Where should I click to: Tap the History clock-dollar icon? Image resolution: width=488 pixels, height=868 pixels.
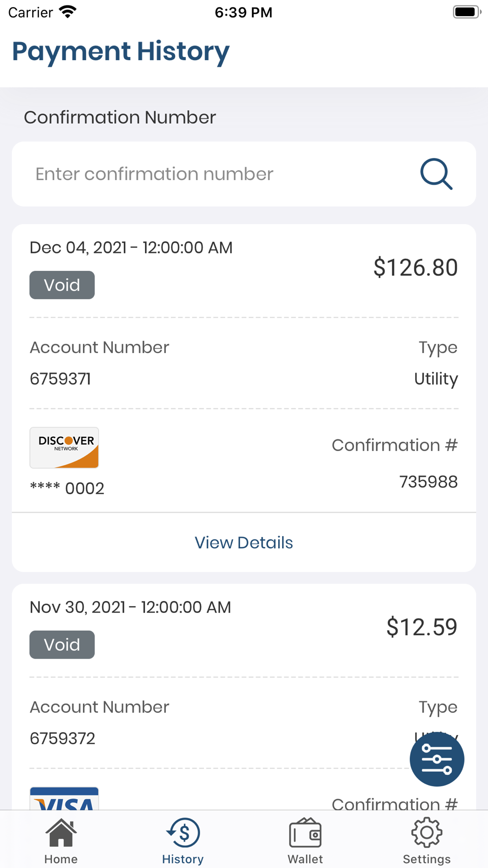pyautogui.click(x=183, y=833)
